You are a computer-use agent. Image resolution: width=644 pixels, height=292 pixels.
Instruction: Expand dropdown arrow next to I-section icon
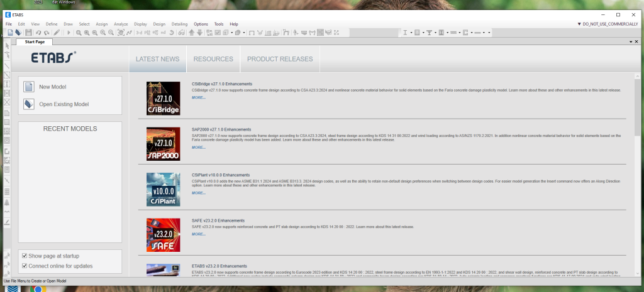pos(411,33)
